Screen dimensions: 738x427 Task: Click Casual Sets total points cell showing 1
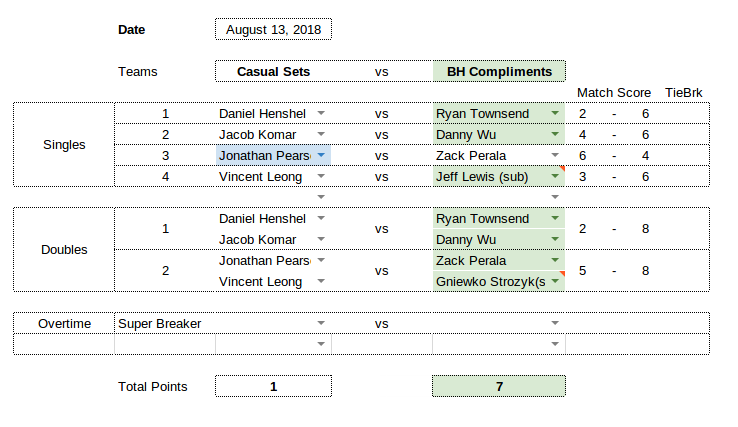[273, 387]
